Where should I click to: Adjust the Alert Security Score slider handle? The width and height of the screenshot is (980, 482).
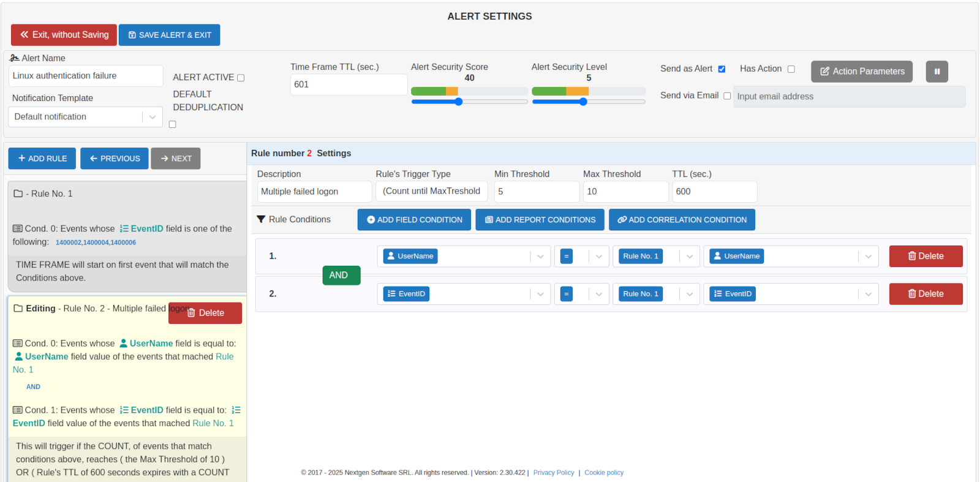458,102
